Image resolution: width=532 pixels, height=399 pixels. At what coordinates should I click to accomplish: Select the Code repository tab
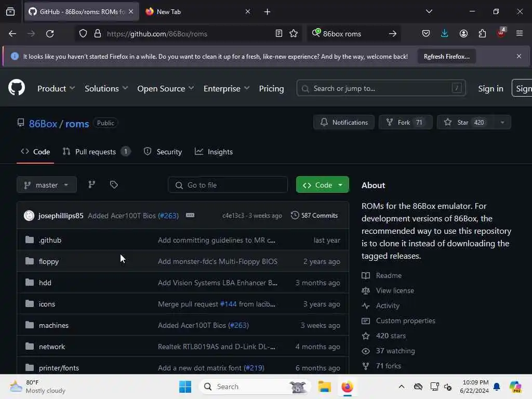[x=35, y=152]
